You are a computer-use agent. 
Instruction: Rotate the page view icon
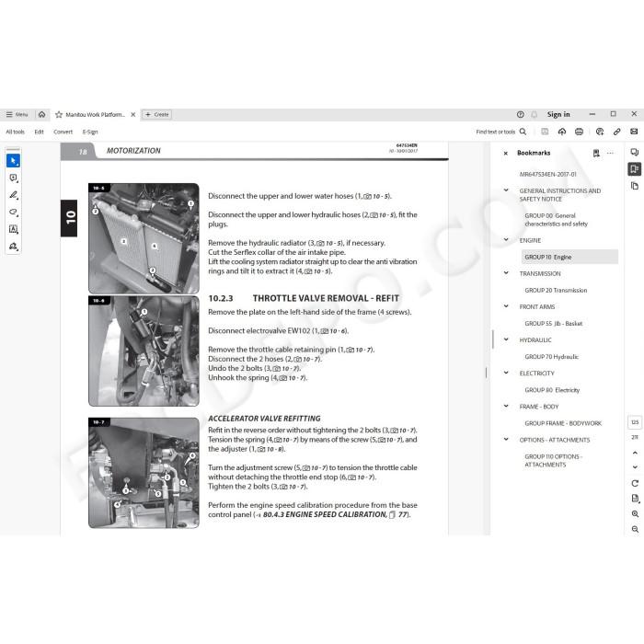tap(635, 483)
